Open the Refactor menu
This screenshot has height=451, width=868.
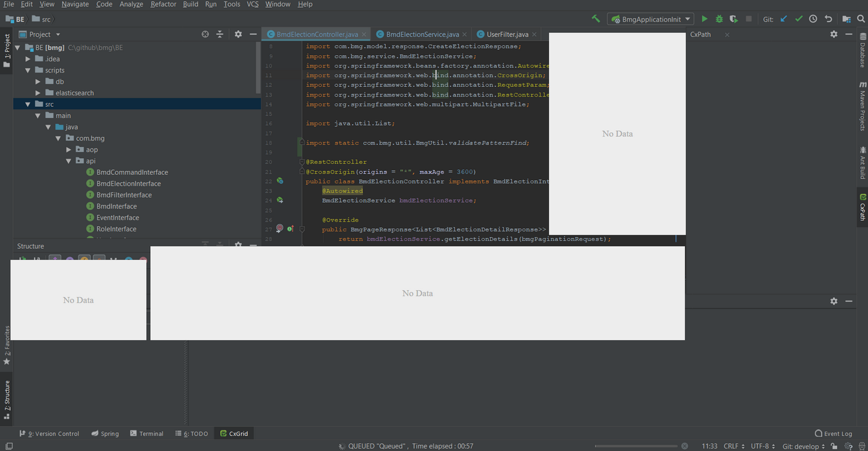coord(163,5)
